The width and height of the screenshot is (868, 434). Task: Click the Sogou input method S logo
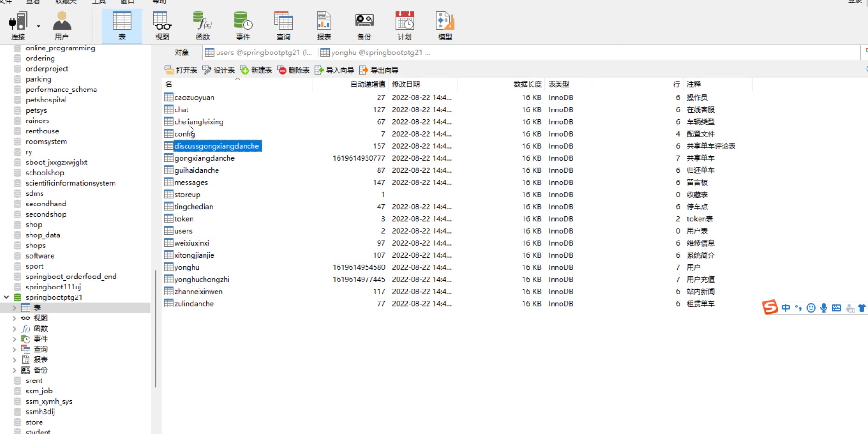coord(770,307)
